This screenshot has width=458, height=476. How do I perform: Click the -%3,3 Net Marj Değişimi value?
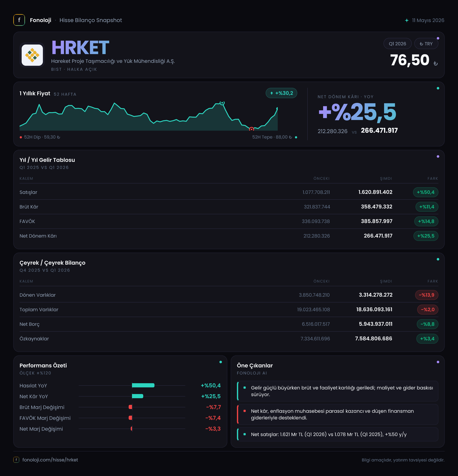(x=213, y=429)
